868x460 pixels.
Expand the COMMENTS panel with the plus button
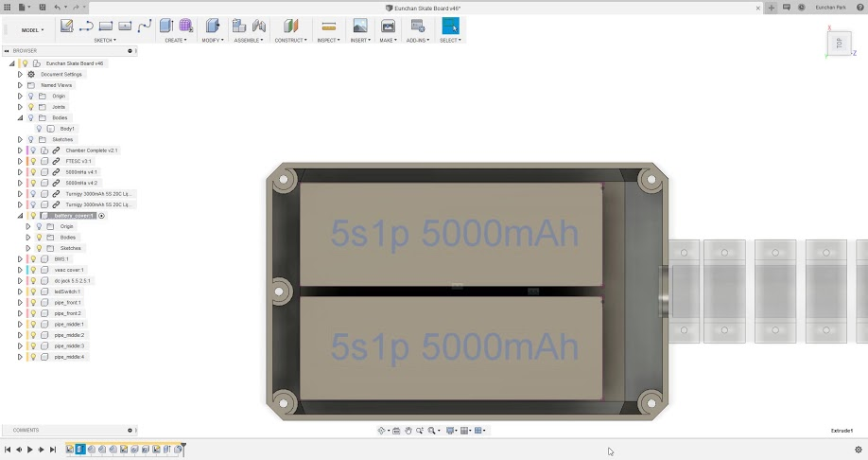(130, 430)
